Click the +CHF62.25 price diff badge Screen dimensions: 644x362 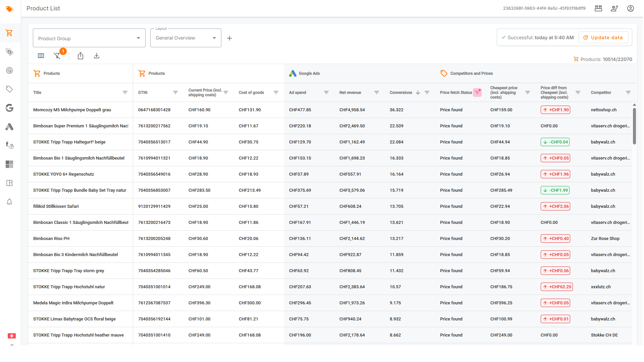[557, 287]
